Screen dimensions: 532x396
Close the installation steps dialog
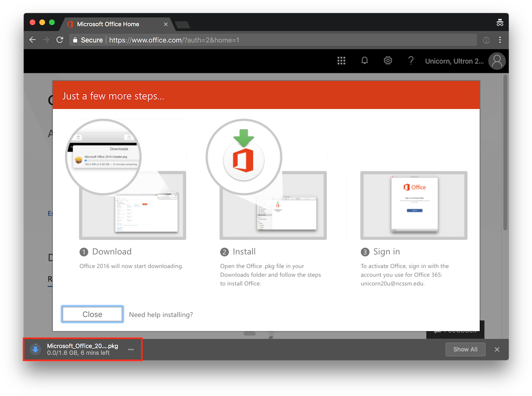(x=92, y=314)
